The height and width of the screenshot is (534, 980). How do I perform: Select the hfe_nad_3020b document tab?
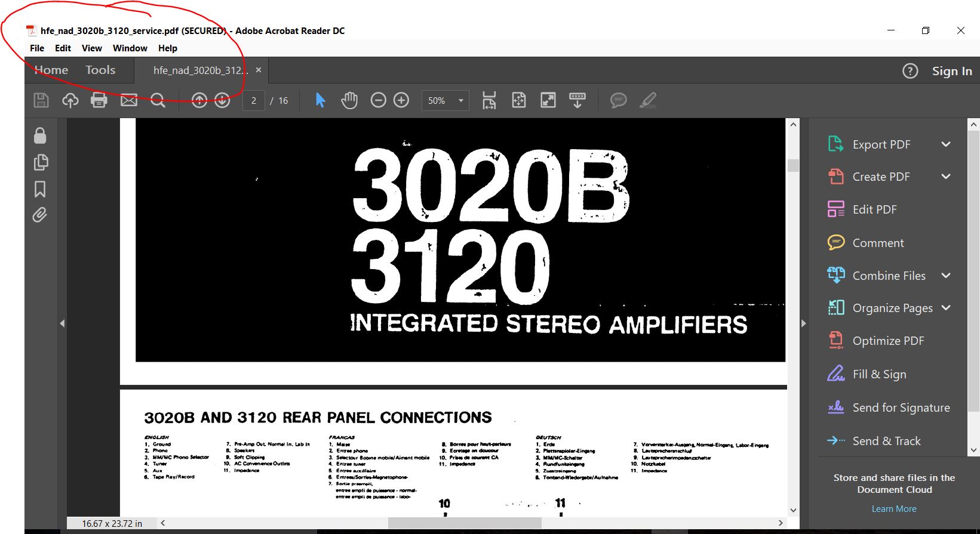[x=200, y=70]
